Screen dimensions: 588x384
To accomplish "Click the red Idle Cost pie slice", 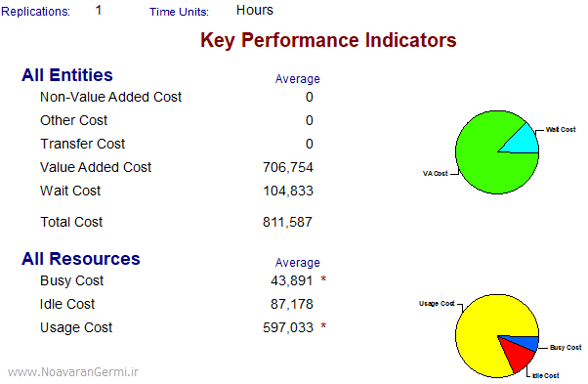I will point(517,355).
